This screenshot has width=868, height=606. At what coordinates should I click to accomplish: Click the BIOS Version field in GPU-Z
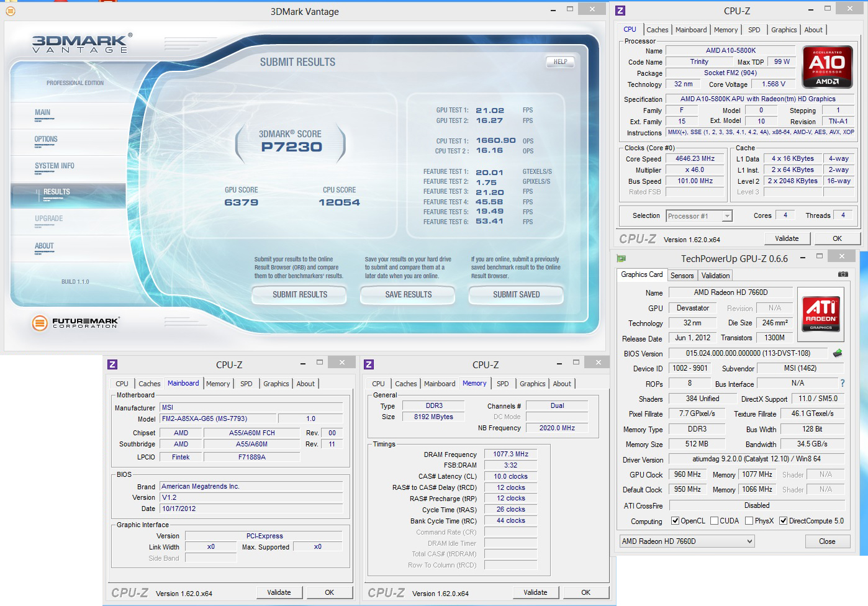click(748, 353)
